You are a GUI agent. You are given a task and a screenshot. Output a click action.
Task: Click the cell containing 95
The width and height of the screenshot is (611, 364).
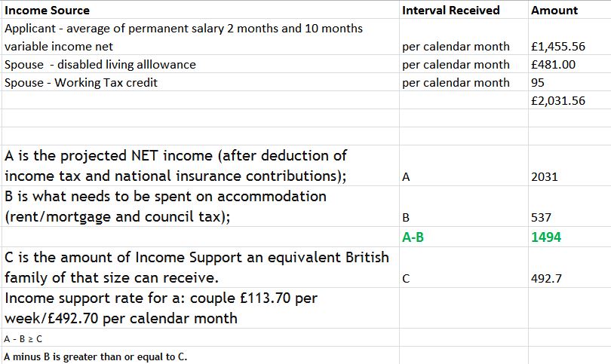(x=538, y=83)
